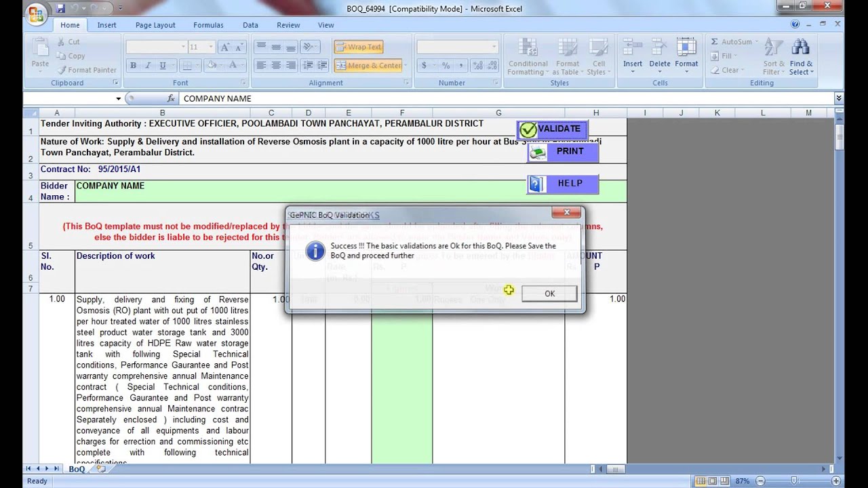Select Middle Align icon

[x=276, y=47]
